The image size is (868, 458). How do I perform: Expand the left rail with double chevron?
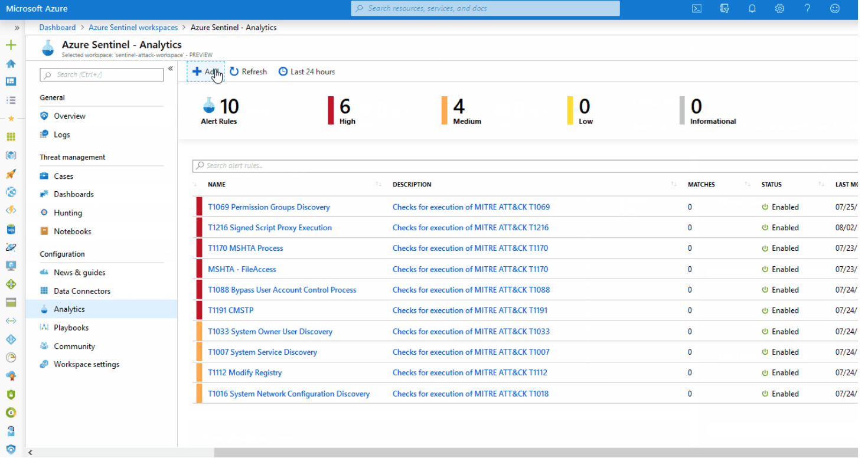pyautogui.click(x=17, y=28)
